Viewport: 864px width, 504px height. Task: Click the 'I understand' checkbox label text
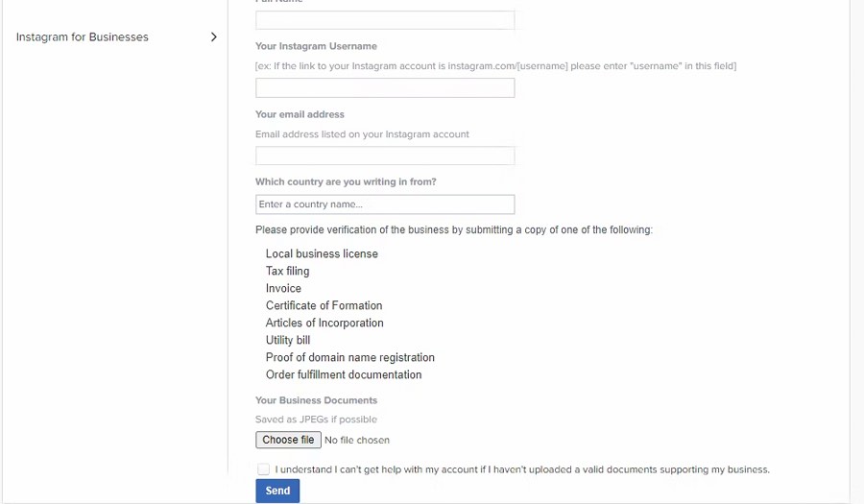(x=522, y=469)
